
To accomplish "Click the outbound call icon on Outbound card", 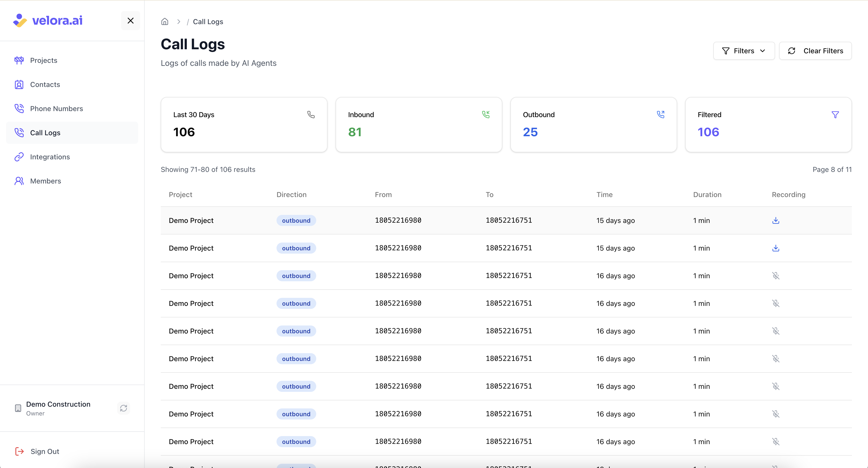I will coord(661,115).
